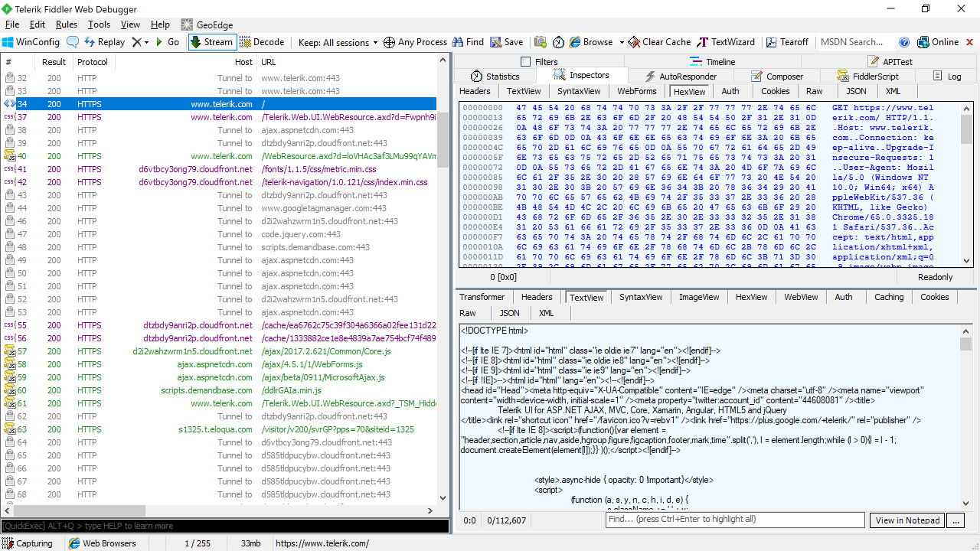Viewport: 980px width, 551px height.
Task: Click the View in Notepad button
Action: click(907, 520)
